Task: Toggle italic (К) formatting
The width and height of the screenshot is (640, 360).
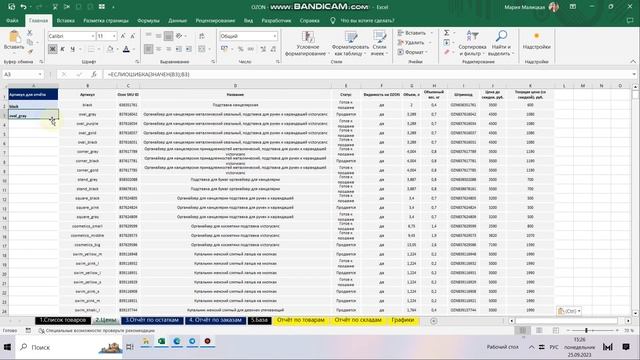Action: click(62, 49)
